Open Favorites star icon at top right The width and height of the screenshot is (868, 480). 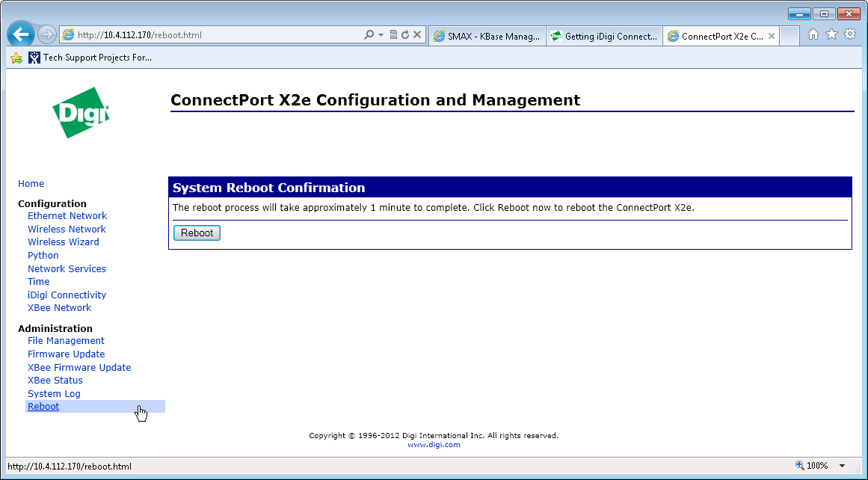(x=831, y=34)
